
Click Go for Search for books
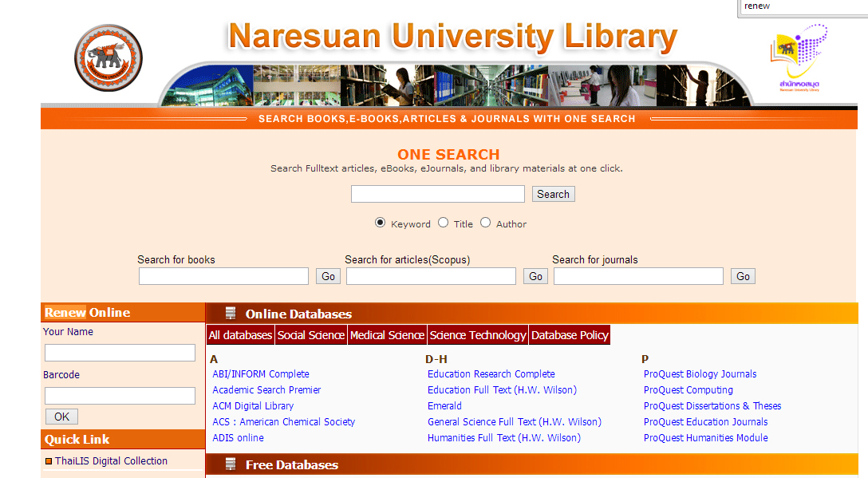pyautogui.click(x=328, y=276)
